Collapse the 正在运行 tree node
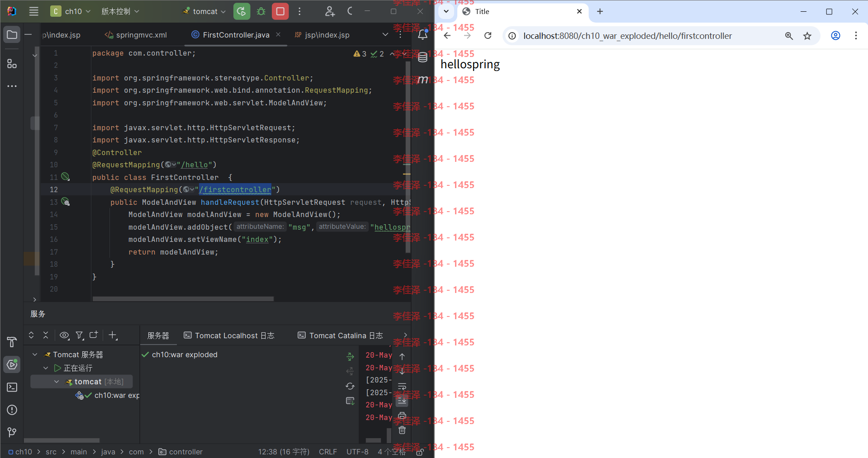868x458 pixels. click(46, 368)
